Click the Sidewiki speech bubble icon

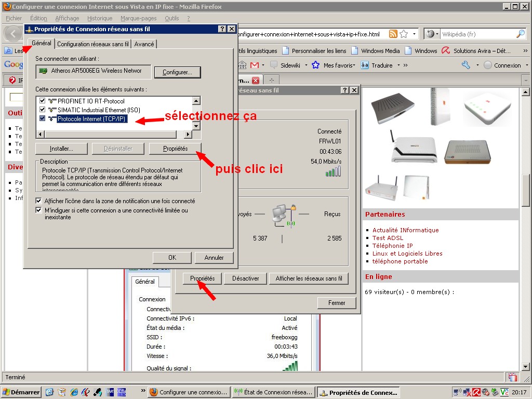(x=274, y=65)
